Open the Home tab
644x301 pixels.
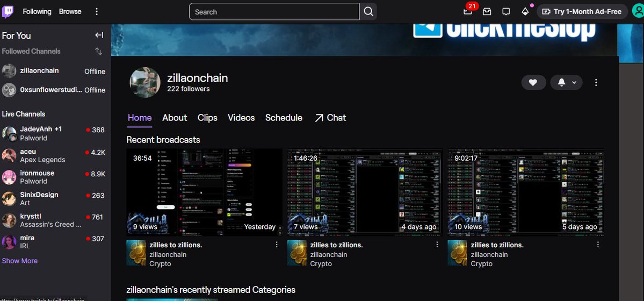click(x=140, y=118)
